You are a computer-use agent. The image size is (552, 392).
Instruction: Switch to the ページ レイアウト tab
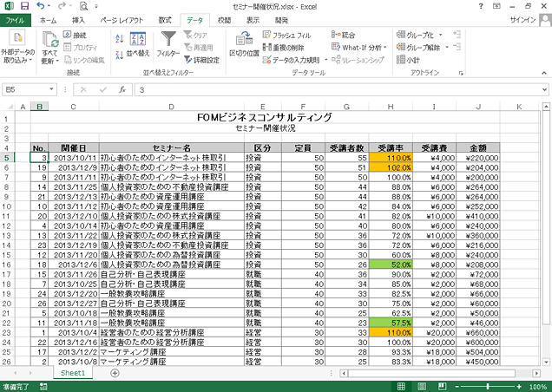[122, 21]
